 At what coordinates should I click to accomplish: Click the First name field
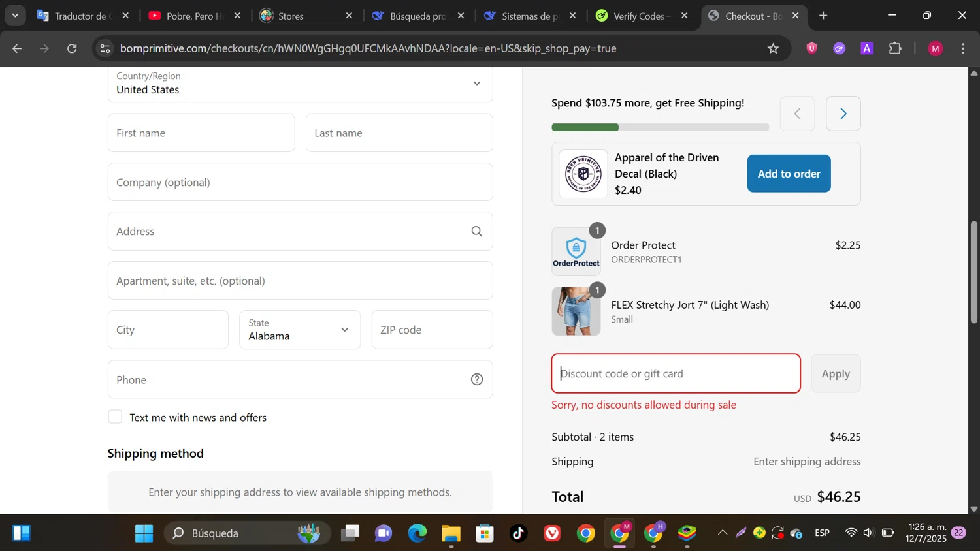[x=201, y=133]
